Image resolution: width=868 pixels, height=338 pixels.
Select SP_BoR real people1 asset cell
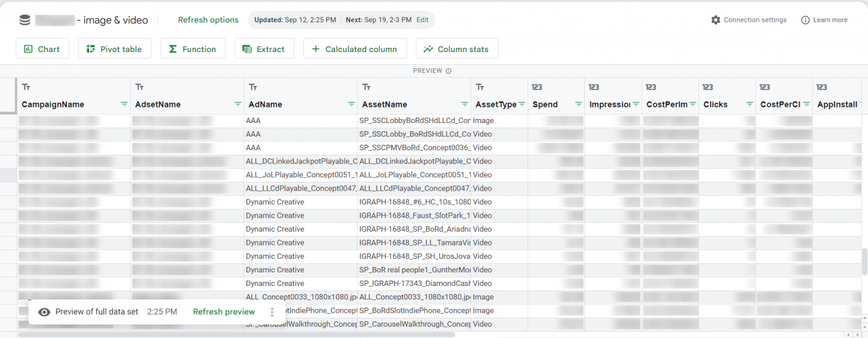pos(414,270)
